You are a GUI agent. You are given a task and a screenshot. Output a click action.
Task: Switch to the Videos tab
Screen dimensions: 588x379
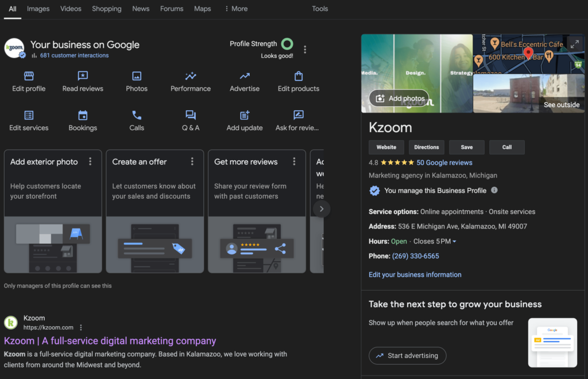pyautogui.click(x=71, y=9)
